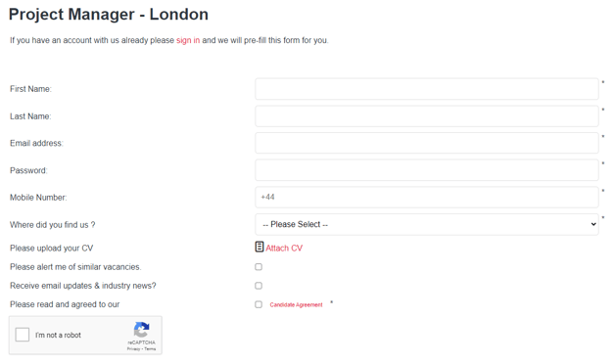Image resolution: width=615 pixels, height=364 pixels.
Task: Tick the similar vacancies alert checkbox
Action: coord(259,267)
